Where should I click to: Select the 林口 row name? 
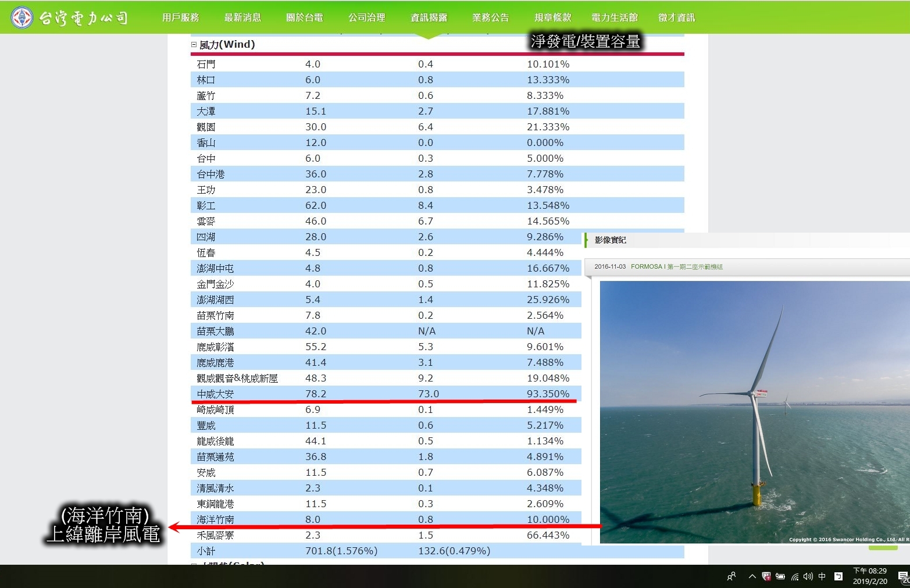click(x=206, y=80)
